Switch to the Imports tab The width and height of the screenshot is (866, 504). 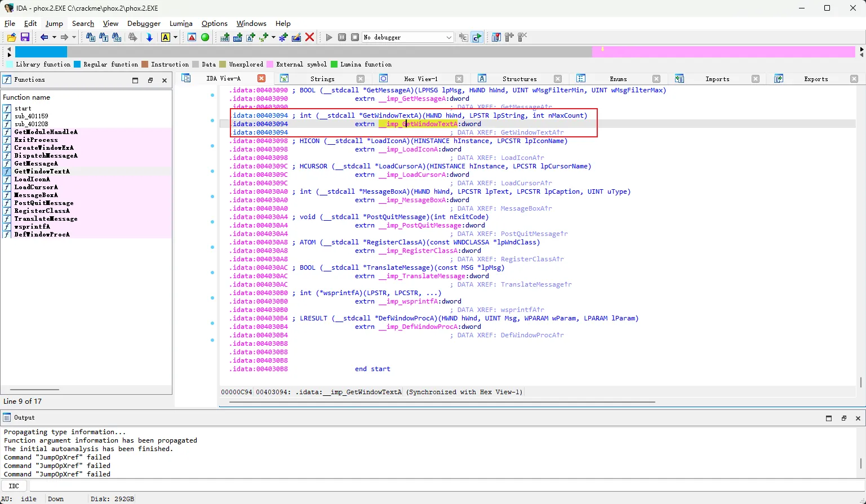pos(717,79)
